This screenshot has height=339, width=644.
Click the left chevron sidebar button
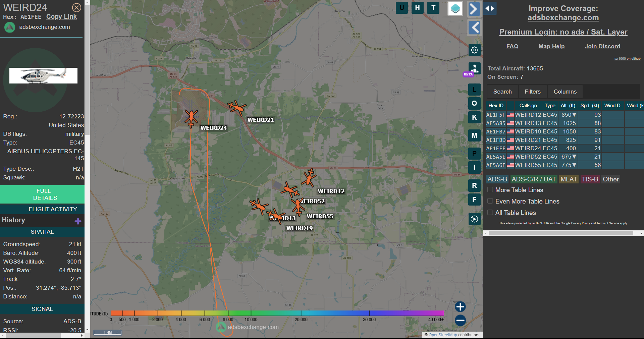point(474,27)
